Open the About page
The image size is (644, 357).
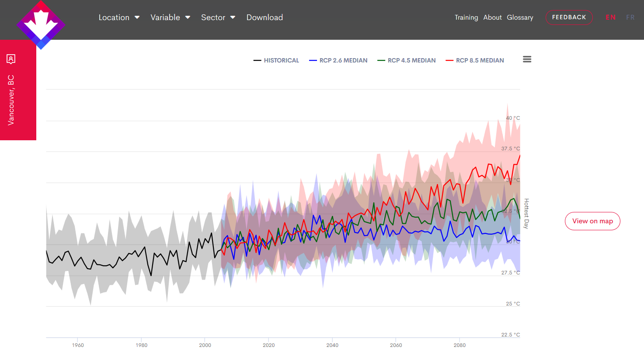[492, 17]
